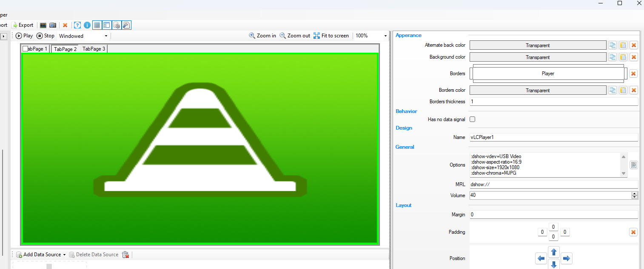Click the camera screenshot icon
The height and width of the screenshot is (269, 644).
pos(53,25)
